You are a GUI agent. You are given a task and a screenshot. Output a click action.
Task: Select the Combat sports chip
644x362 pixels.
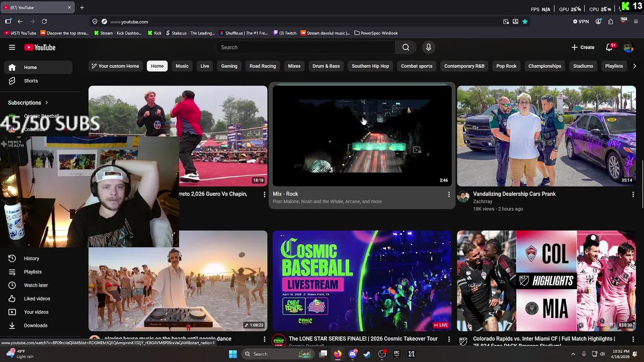point(417,66)
